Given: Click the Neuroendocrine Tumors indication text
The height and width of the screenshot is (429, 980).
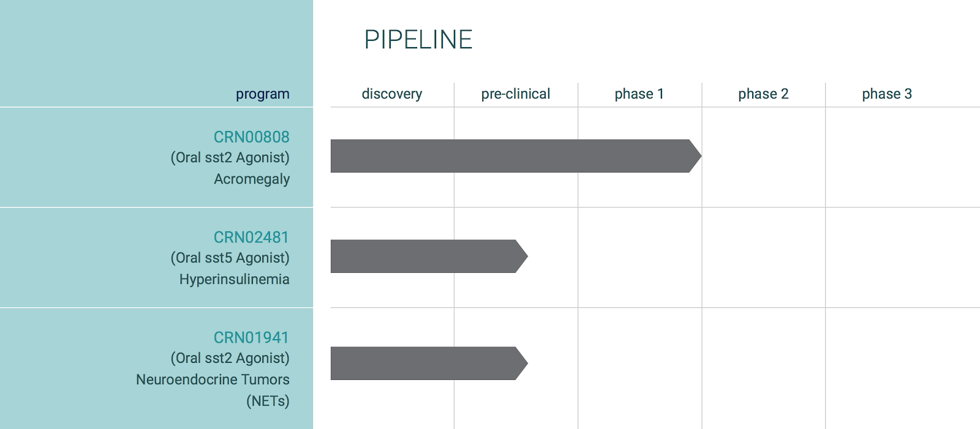Looking at the screenshot, I should click(x=213, y=380).
